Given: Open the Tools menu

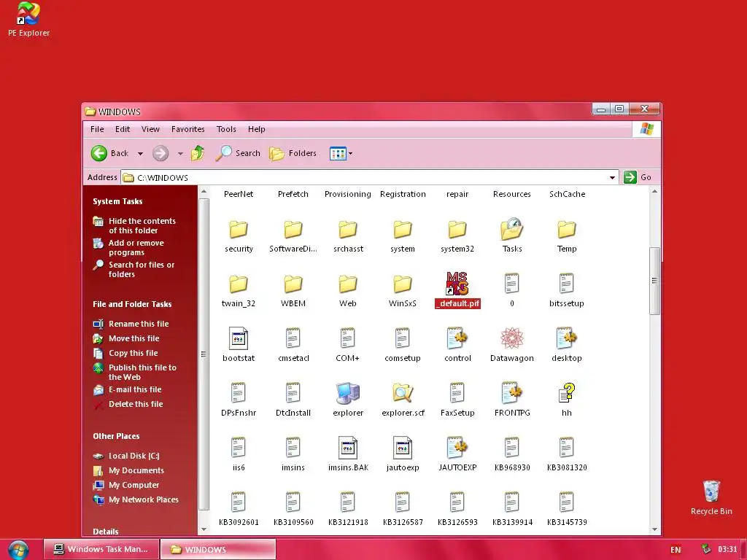Looking at the screenshot, I should click(x=226, y=129).
